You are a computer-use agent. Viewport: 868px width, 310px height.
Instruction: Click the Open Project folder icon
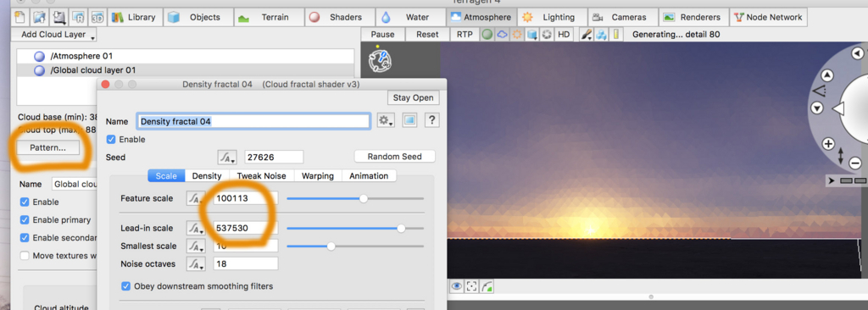tap(39, 17)
